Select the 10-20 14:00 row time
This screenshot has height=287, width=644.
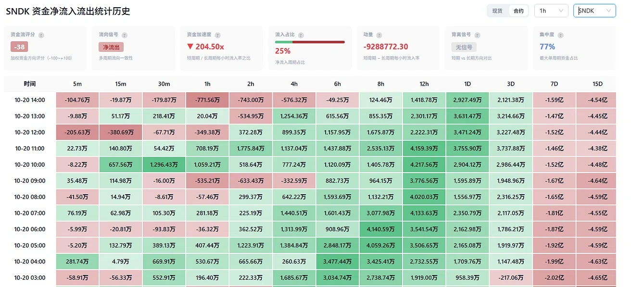[x=30, y=100]
